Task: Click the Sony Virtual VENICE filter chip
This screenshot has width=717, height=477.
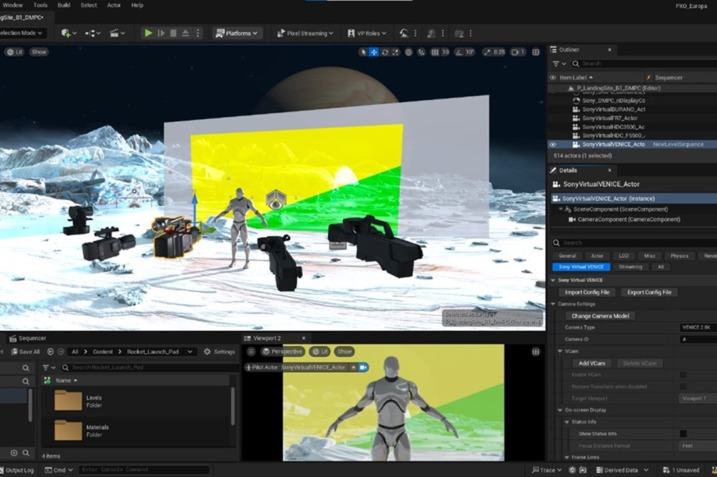Action: (582, 267)
